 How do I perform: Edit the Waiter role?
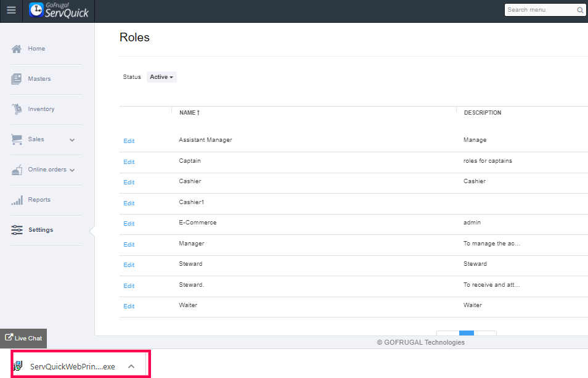(129, 306)
